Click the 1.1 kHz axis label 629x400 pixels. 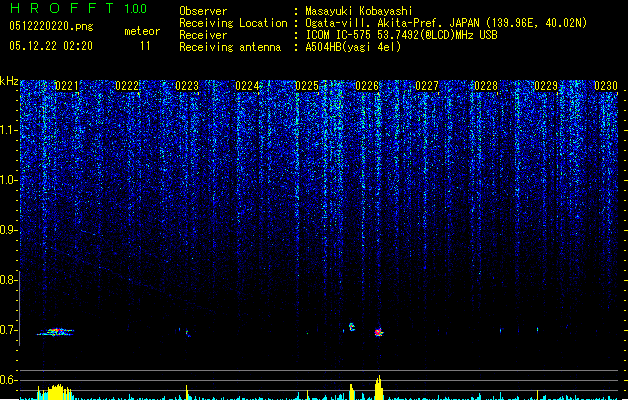click(9, 130)
